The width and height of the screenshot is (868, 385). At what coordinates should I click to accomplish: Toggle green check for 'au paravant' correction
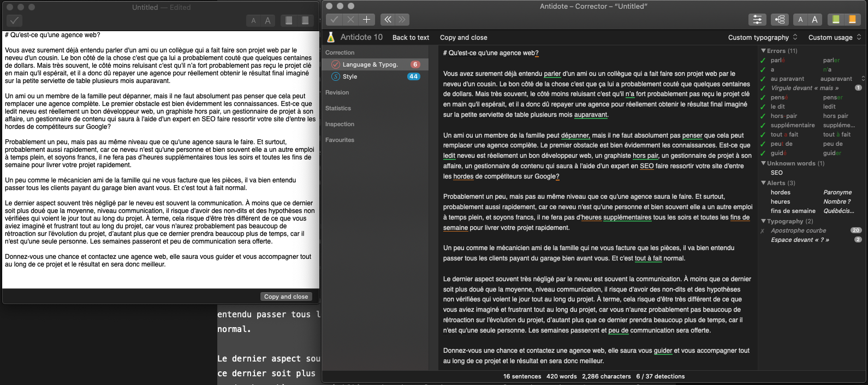pos(763,79)
